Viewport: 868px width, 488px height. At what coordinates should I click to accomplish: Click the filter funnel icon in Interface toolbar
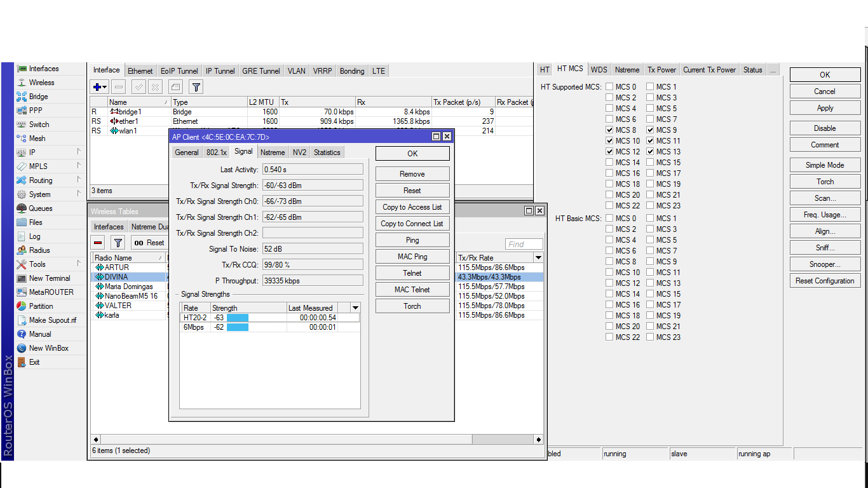[196, 87]
